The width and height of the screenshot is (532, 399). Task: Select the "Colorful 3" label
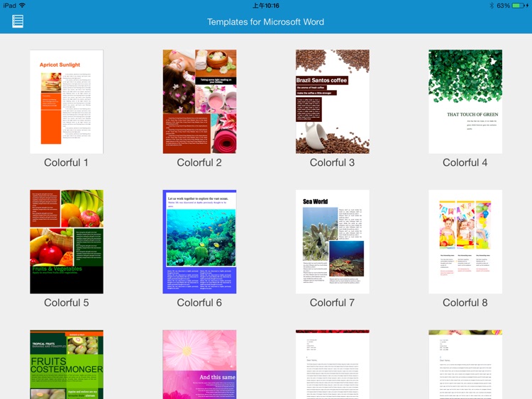click(x=333, y=163)
